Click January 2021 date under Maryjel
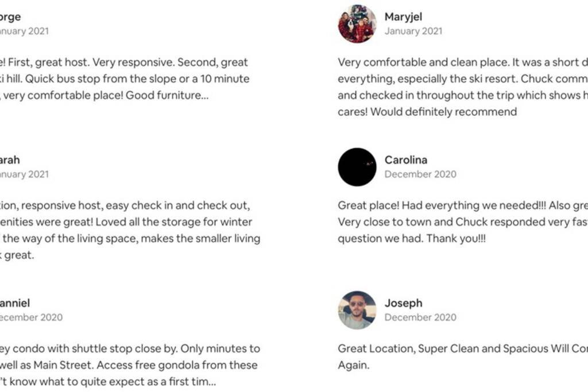The height and width of the screenshot is (392, 588). 413,31
